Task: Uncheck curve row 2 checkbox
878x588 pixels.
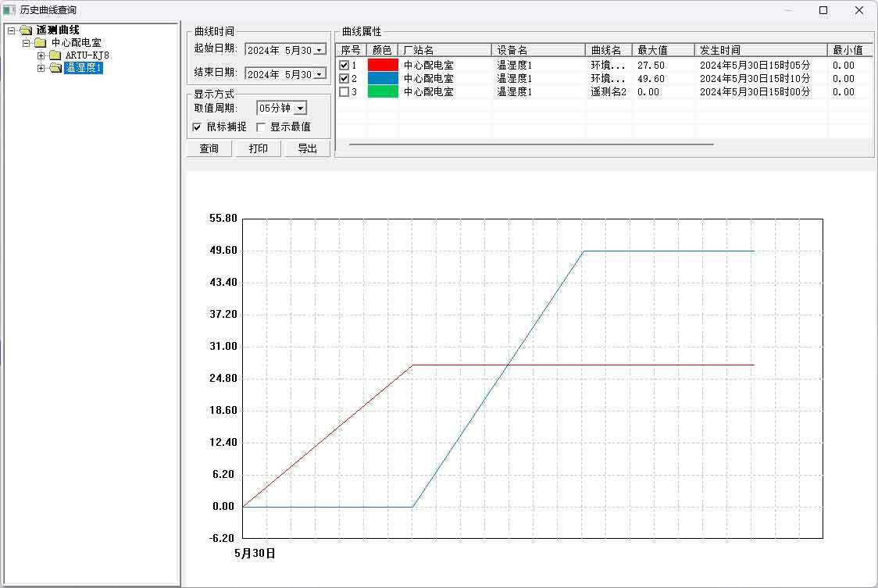Action: [344, 78]
